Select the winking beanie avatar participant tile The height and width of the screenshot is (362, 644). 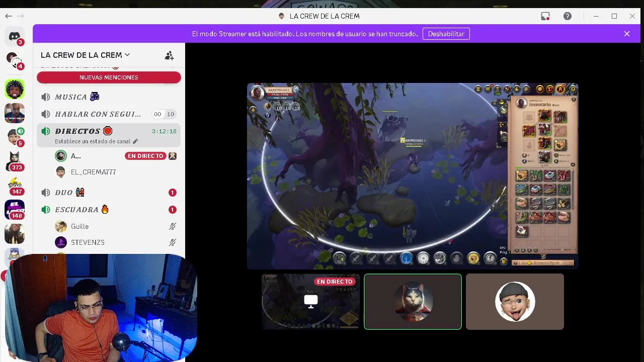[x=515, y=302]
